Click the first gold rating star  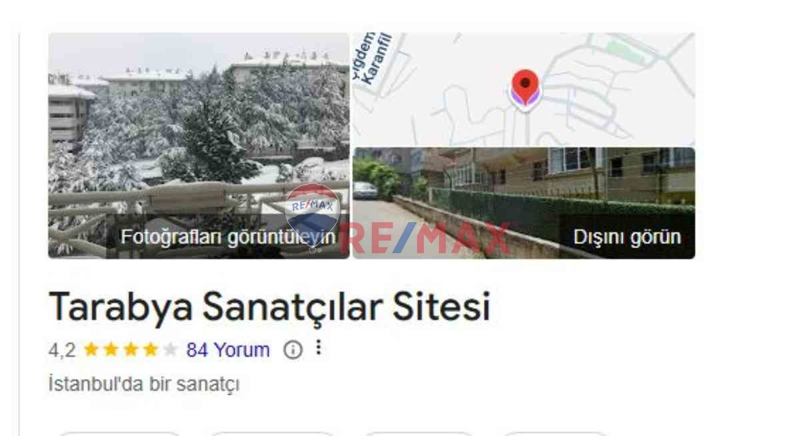[91, 350]
